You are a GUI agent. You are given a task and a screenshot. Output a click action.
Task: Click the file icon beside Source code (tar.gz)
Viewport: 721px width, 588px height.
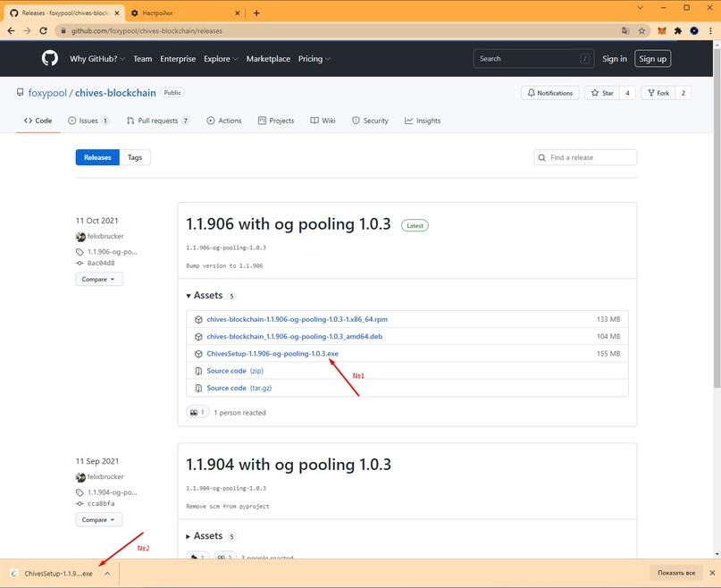(x=198, y=389)
